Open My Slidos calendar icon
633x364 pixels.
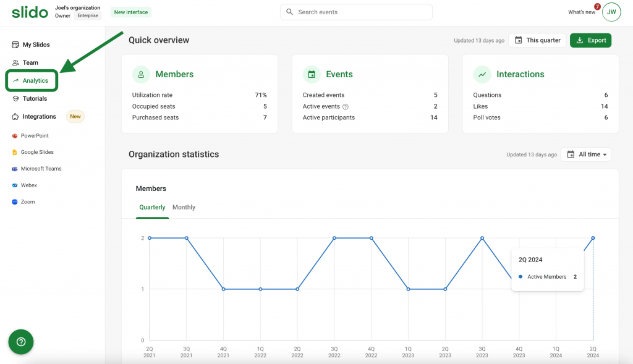[x=15, y=44]
